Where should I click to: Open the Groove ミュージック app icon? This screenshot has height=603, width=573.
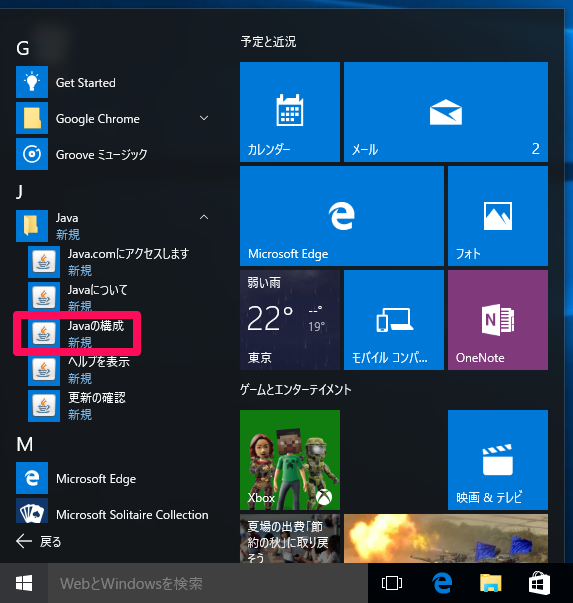[x=32, y=154]
